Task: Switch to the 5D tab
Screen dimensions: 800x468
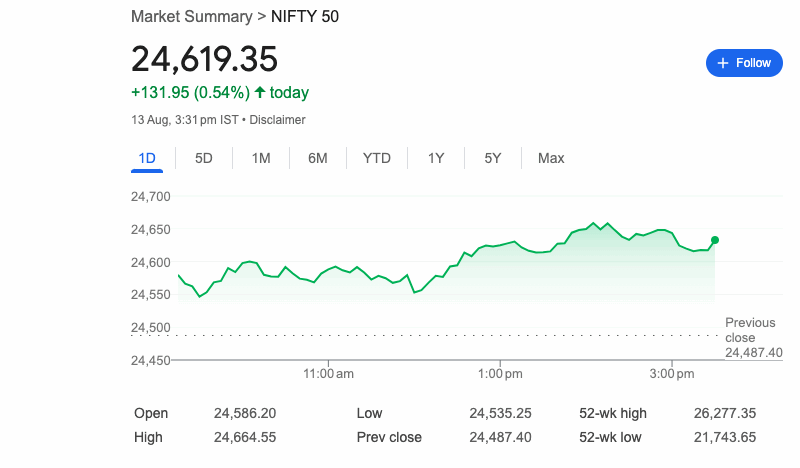Action: [204, 158]
